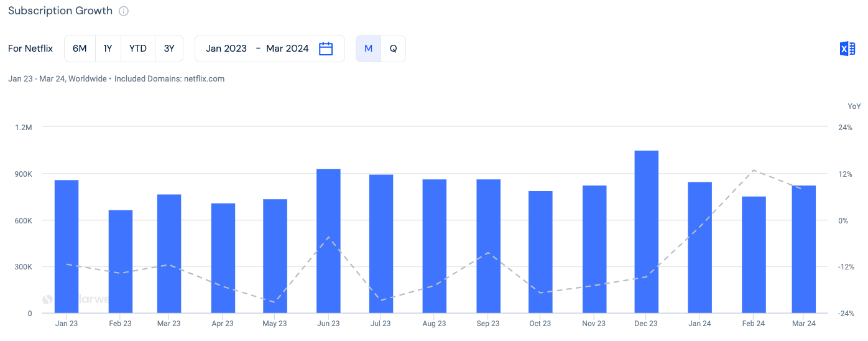The height and width of the screenshot is (341, 868).
Task: Click the Feb 24 bar
Action: point(754,255)
